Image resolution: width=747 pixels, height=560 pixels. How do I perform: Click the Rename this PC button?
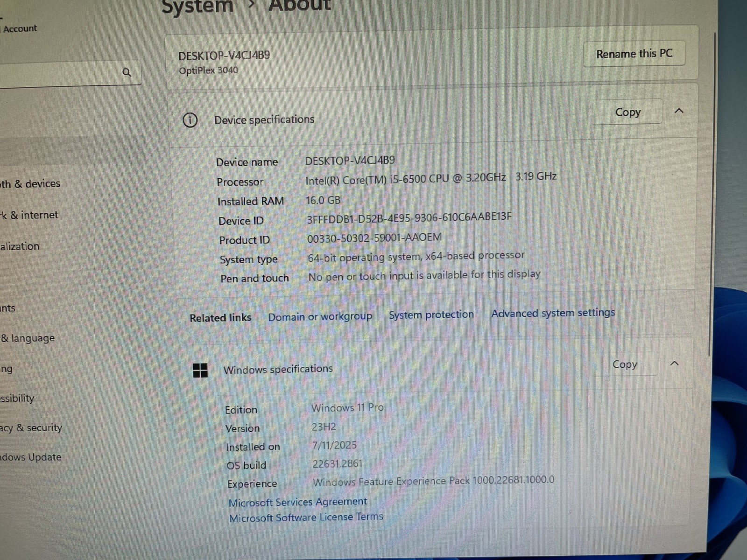[634, 54]
